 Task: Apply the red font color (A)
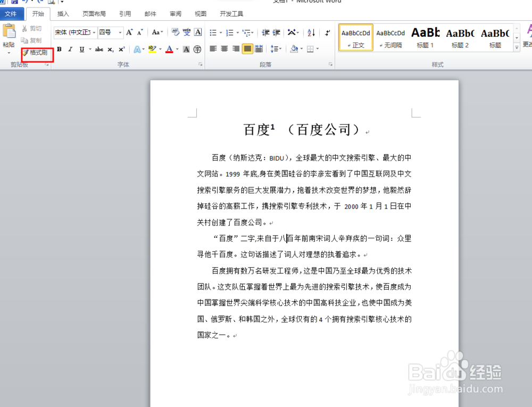click(x=169, y=49)
